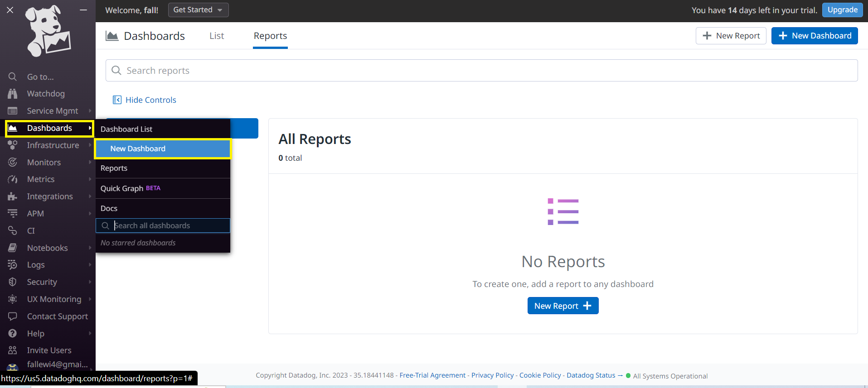Screen dimensions: 868x388
Task: Click the Dashboards chart icon in sidebar
Action: pos(13,128)
